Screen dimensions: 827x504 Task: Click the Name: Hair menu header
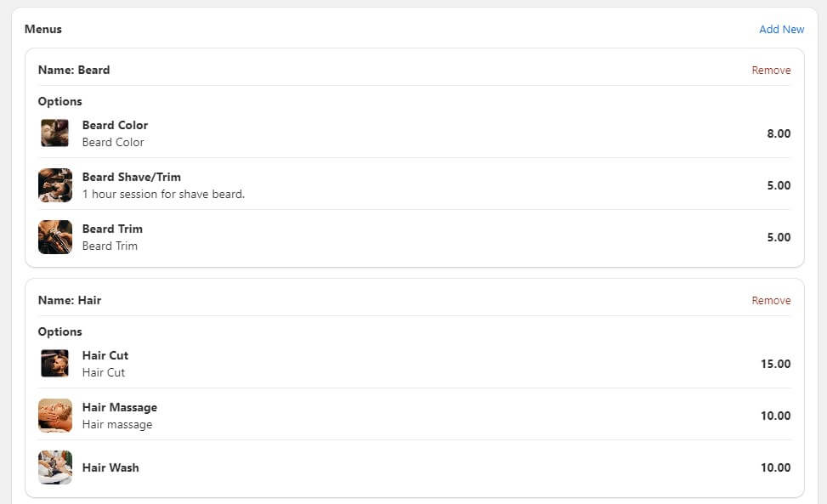coord(70,300)
